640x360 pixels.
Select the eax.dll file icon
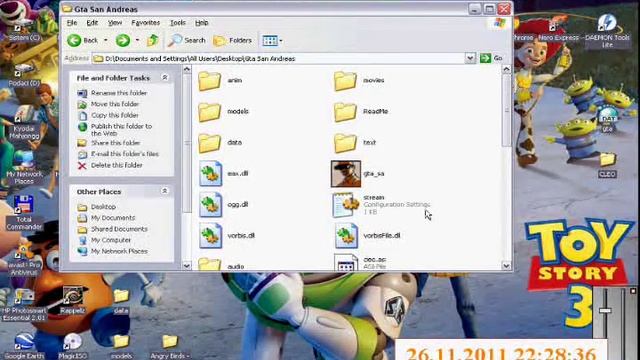point(211,173)
